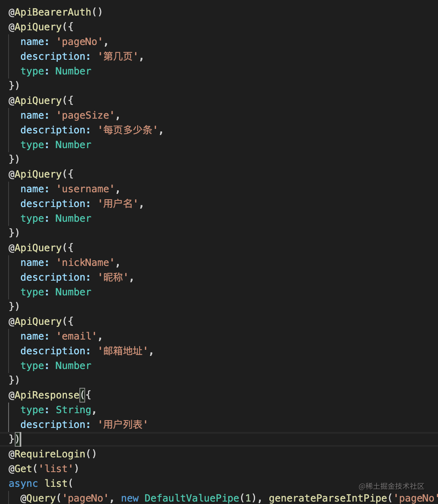Click the @ApiBearerAuth decorator text
The image size is (438, 504).
(52, 12)
